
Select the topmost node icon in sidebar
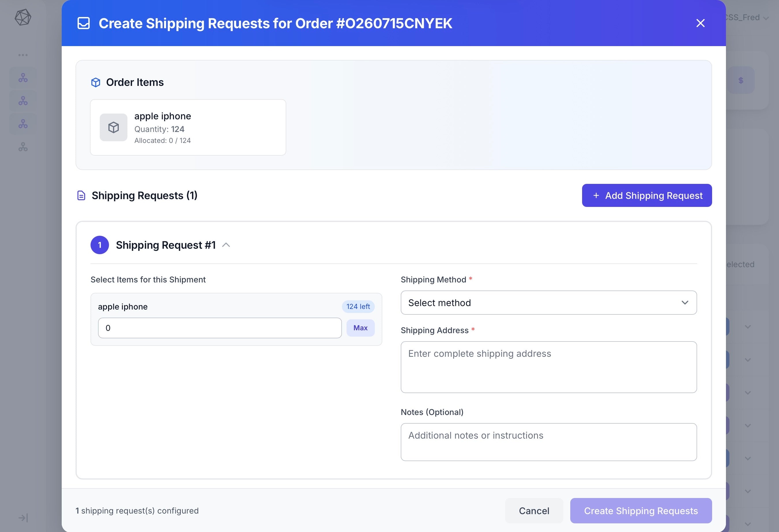click(23, 78)
